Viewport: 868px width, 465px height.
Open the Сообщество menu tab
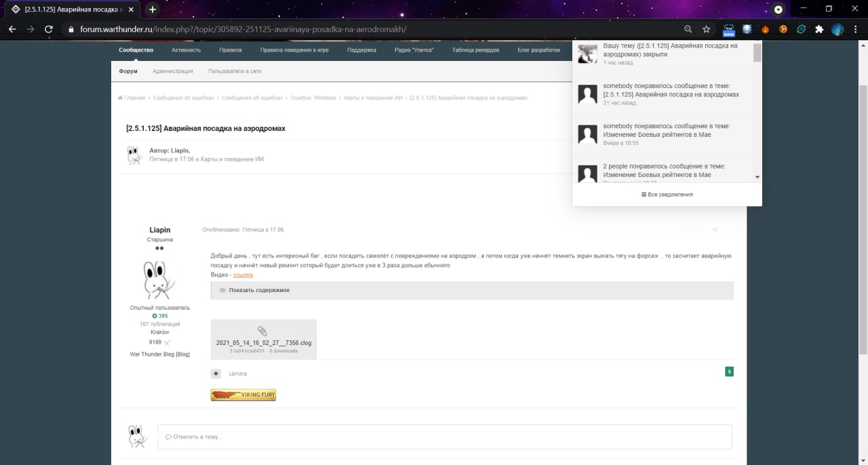tap(136, 50)
